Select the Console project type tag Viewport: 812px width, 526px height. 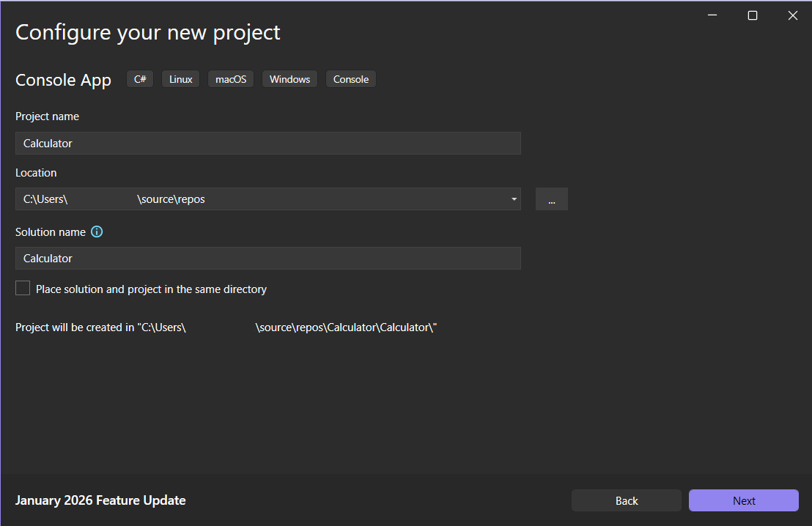pyautogui.click(x=350, y=78)
